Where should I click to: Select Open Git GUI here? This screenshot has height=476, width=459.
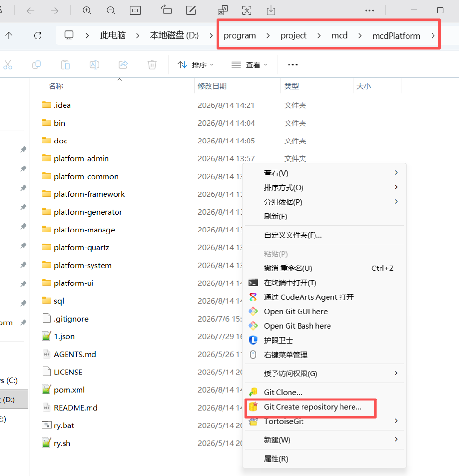click(324, 311)
